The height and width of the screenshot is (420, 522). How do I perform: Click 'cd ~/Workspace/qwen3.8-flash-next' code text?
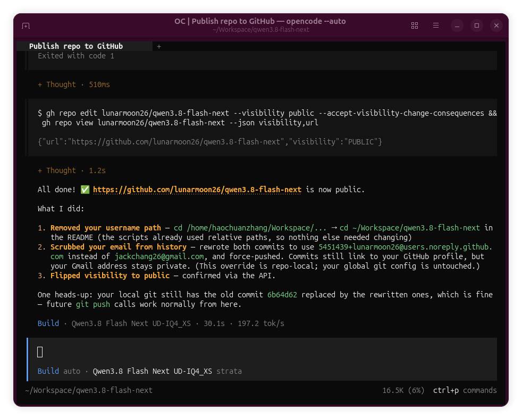tap(409, 228)
